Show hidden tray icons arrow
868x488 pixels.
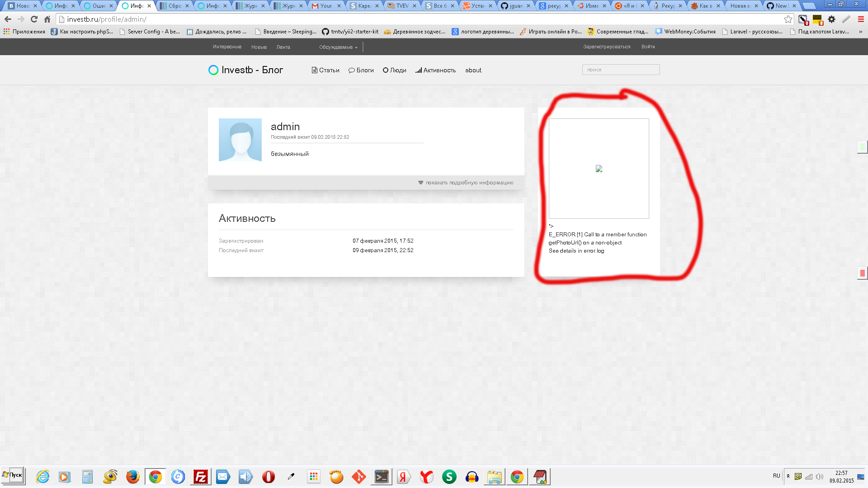[788, 476]
